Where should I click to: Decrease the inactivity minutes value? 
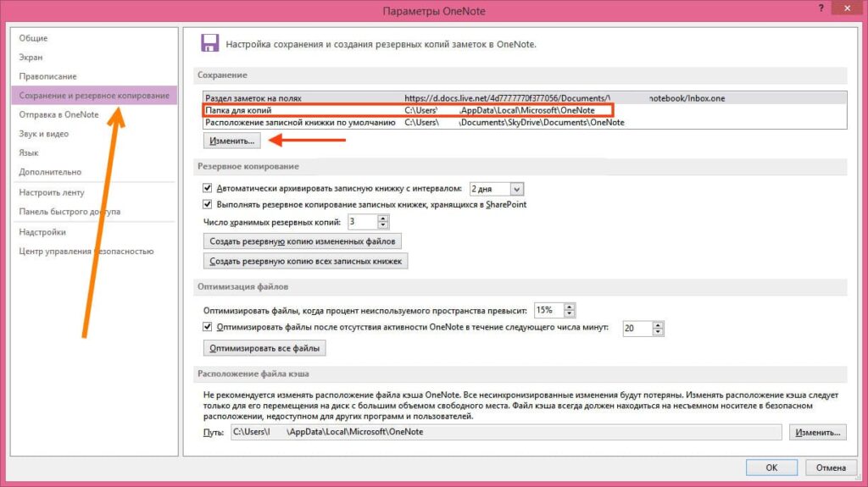[x=658, y=332]
